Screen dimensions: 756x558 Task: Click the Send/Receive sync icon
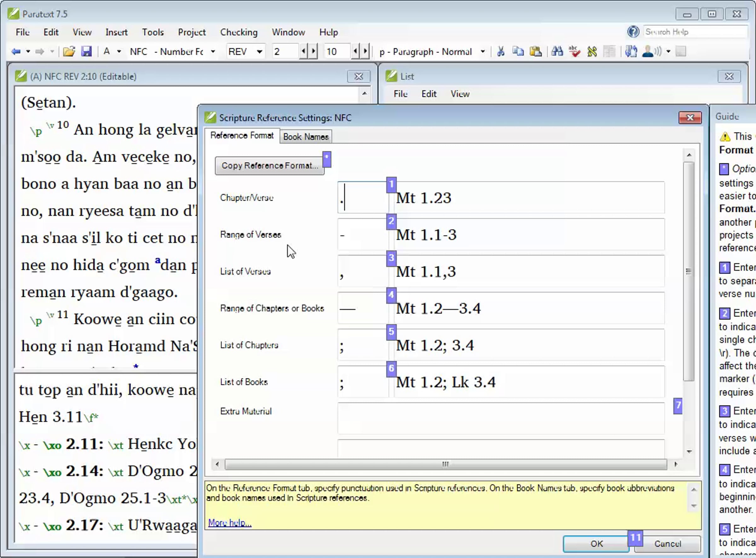point(631,52)
